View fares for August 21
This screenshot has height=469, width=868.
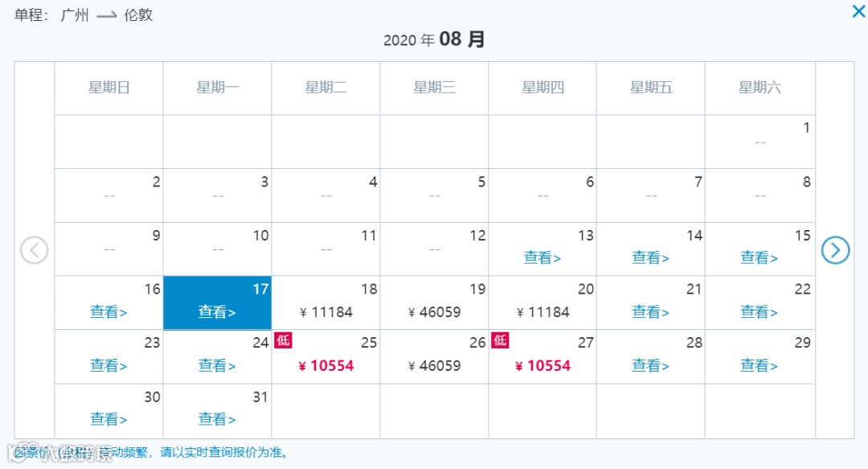pyautogui.click(x=650, y=312)
